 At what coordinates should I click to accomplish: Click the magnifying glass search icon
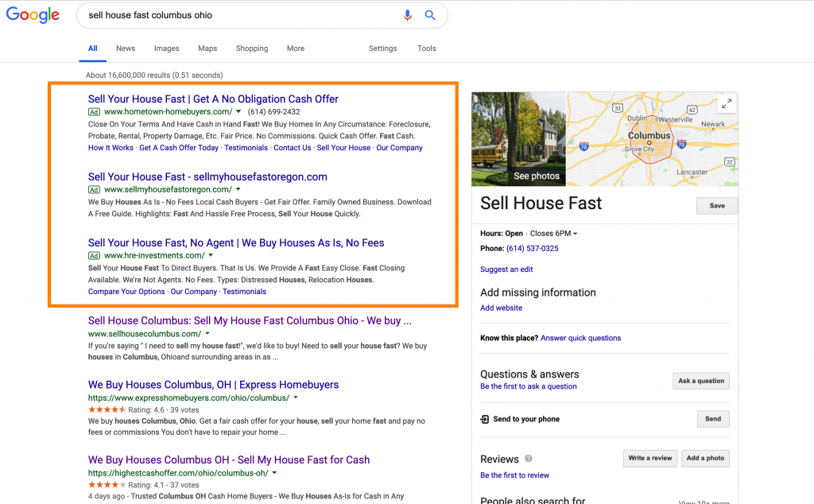click(x=430, y=15)
